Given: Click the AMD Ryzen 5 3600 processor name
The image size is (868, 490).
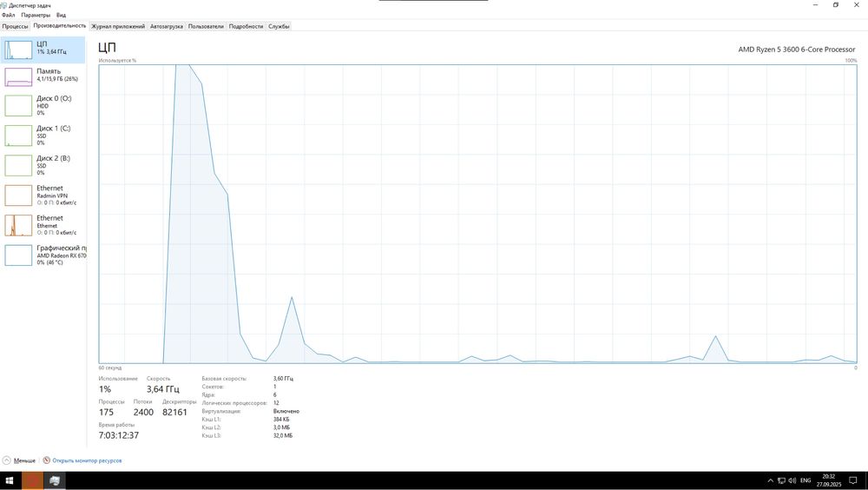Looking at the screenshot, I should (x=797, y=50).
